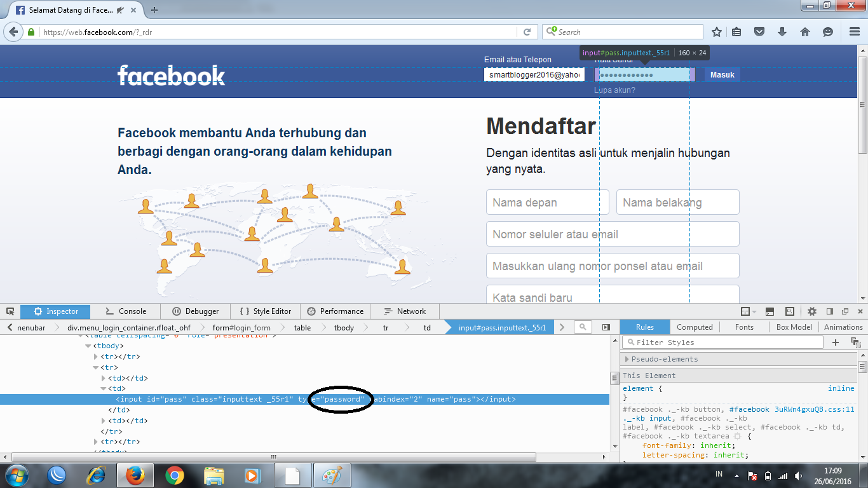
Task: Show devtools in a separate window
Action: click(845, 311)
